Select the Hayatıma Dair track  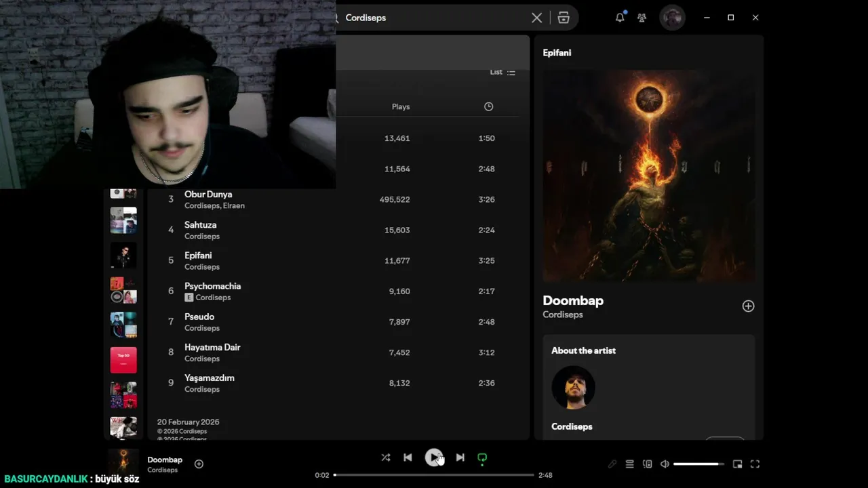pyautogui.click(x=212, y=347)
